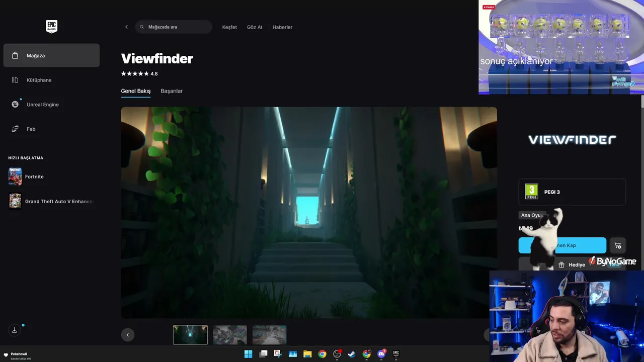Click the Hediye gift button
Viewport: 644px width, 362px height.
[572, 264]
